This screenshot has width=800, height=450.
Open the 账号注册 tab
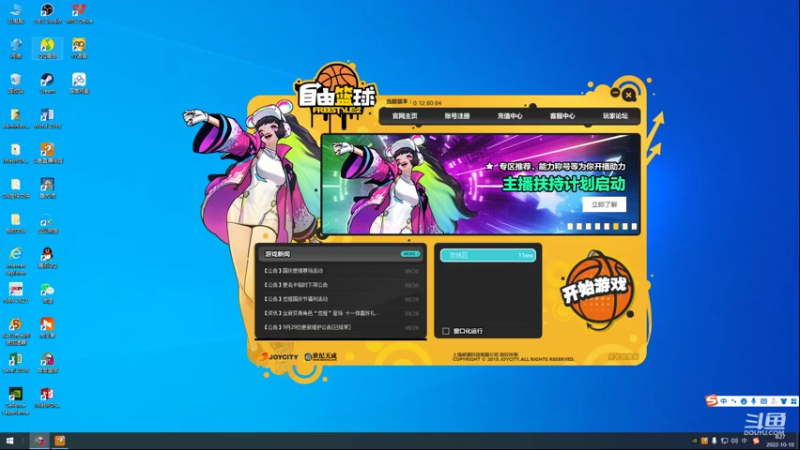pyautogui.click(x=457, y=116)
